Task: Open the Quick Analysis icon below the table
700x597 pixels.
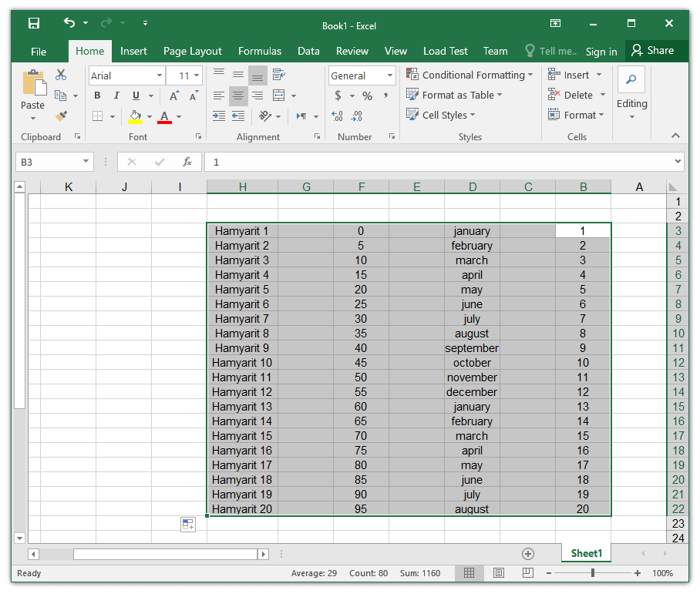Action: 188,525
